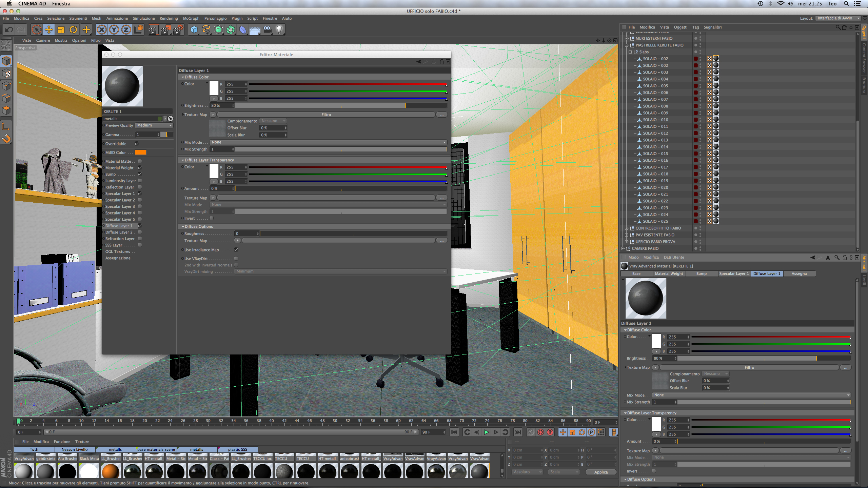This screenshot has height=488, width=868.
Task: Open the MoGraph menu
Action: point(191,18)
